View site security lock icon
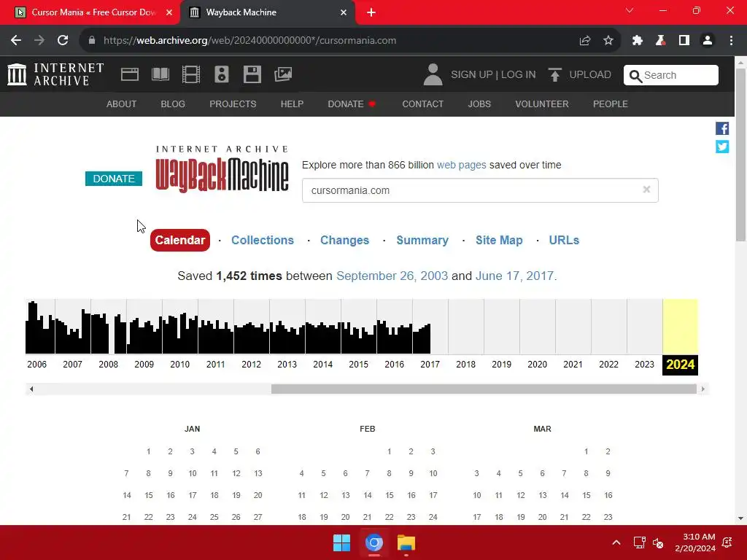Viewport: 747px width, 560px height. click(x=92, y=41)
